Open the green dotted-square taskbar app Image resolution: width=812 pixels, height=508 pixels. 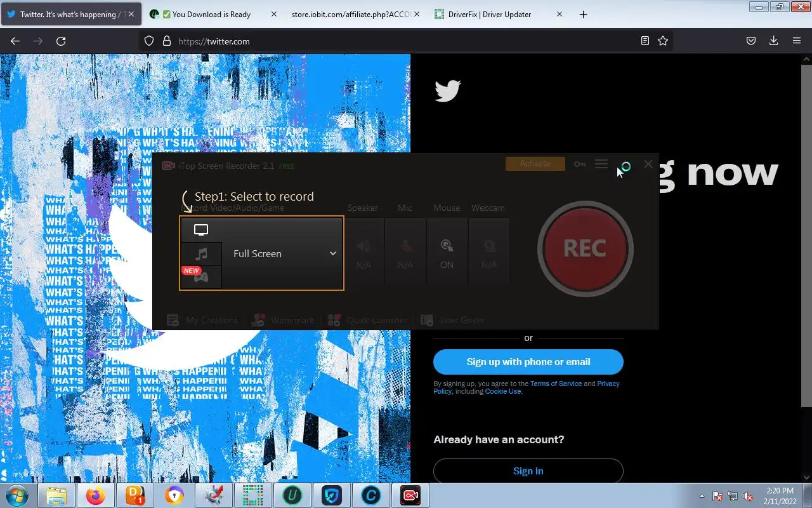pyautogui.click(x=253, y=495)
